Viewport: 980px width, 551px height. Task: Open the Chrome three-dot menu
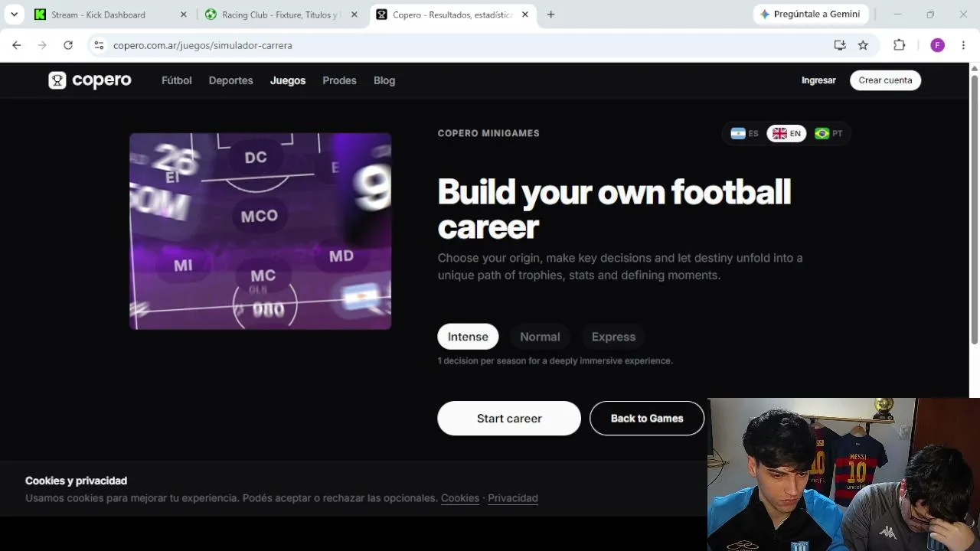pyautogui.click(x=963, y=45)
